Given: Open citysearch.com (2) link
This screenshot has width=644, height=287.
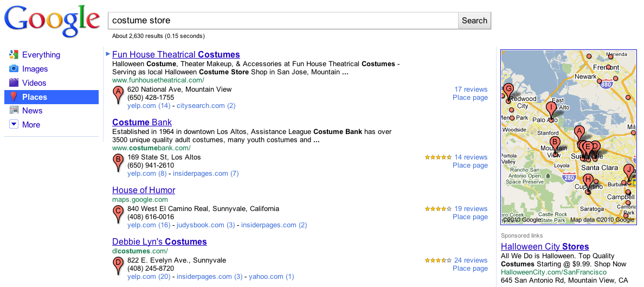Looking at the screenshot, I should pyautogui.click(x=206, y=106).
